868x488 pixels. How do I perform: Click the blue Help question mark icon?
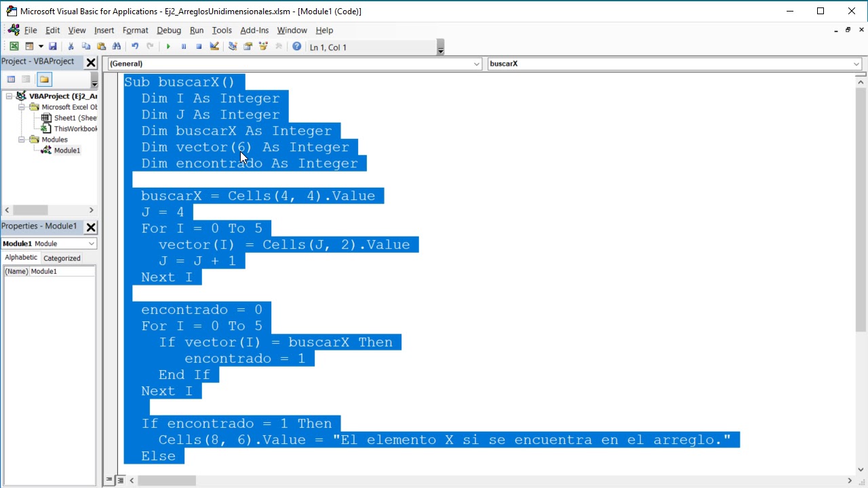coord(297,46)
